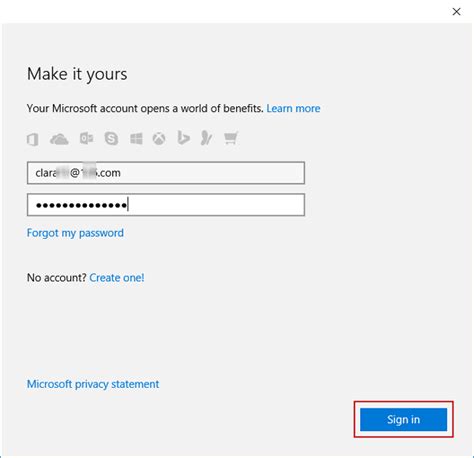The width and height of the screenshot is (474, 458).
Task: Open Microsoft privacy statement link
Action: pyautogui.click(x=93, y=384)
